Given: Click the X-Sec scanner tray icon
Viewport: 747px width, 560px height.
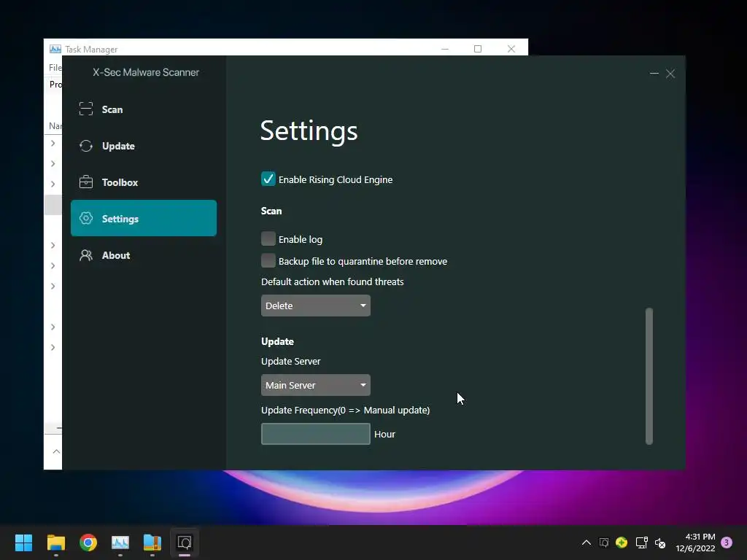Looking at the screenshot, I should [603, 542].
